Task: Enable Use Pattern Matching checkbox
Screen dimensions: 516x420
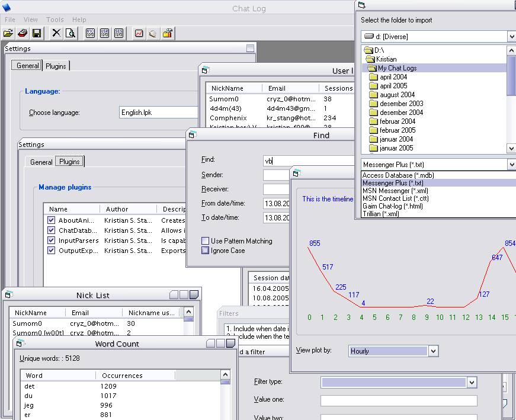Action: pyautogui.click(x=206, y=241)
